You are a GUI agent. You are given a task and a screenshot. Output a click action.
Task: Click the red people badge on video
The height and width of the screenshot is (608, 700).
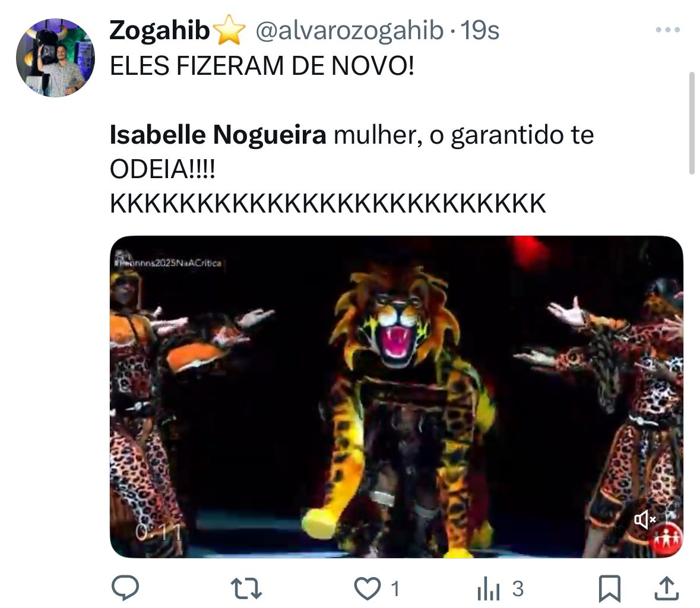tap(667, 539)
